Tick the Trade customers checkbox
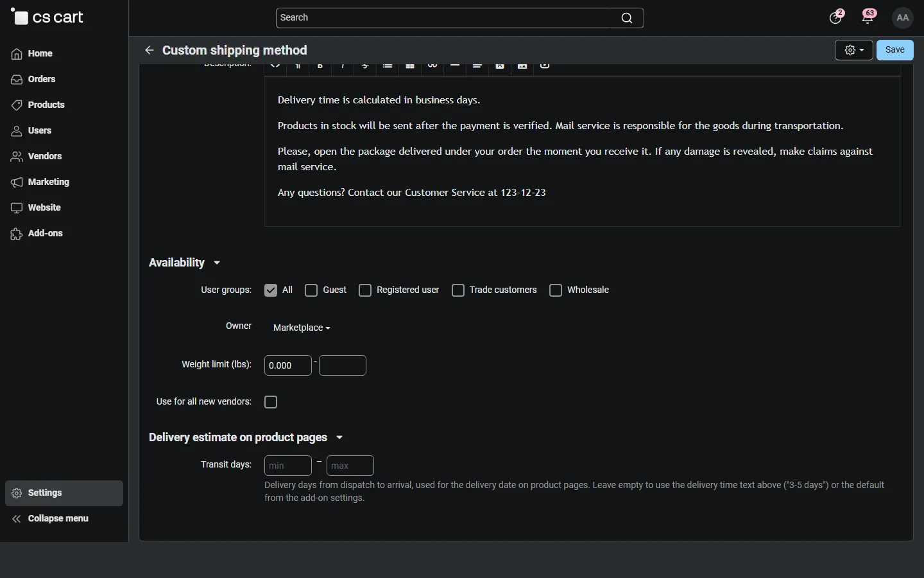The width and height of the screenshot is (924, 578). pyautogui.click(x=458, y=290)
